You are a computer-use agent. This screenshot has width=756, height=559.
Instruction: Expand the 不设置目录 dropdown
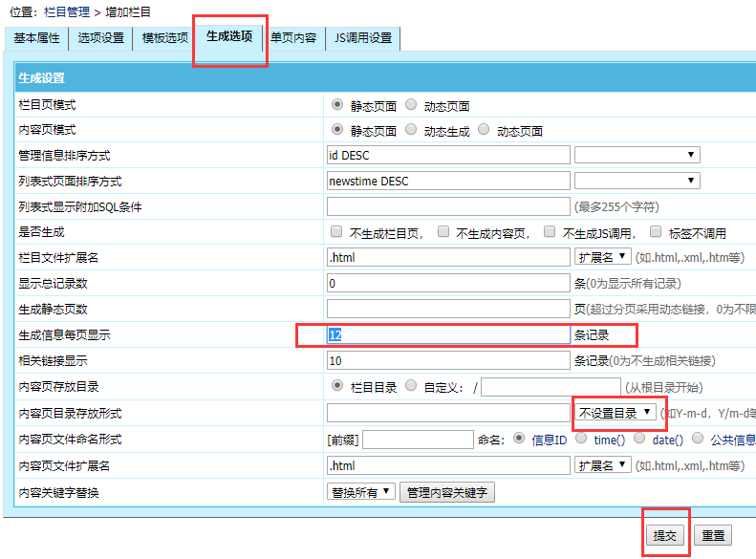click(x=616, y=413)
